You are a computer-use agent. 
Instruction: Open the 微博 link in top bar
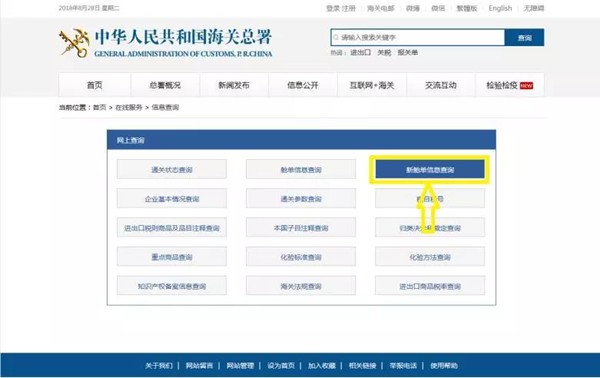point(413,8)
